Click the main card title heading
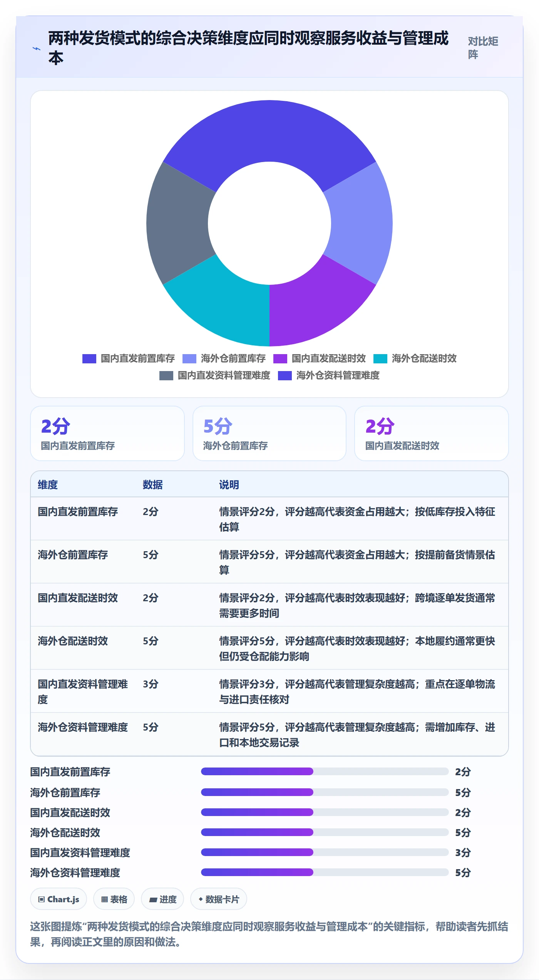 (x=248, y=48)
